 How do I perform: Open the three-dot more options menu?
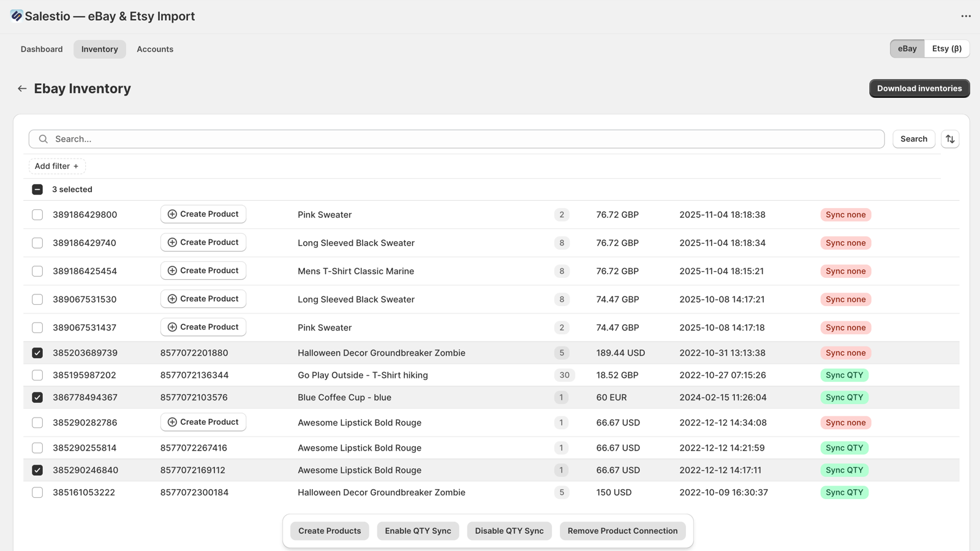click(965, 17)
